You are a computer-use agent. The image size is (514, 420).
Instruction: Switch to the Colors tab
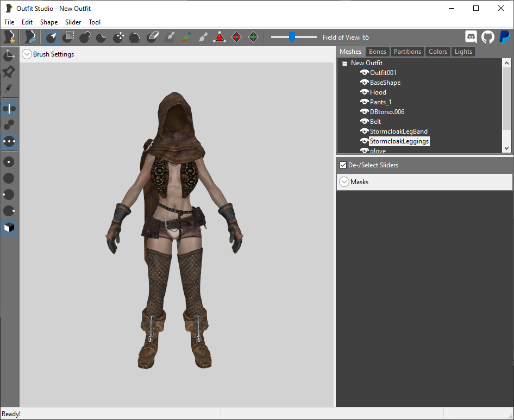pos(438,52)
